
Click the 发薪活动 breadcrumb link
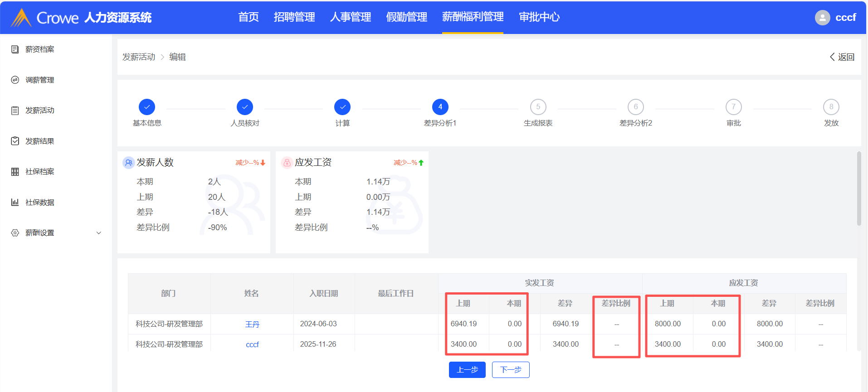(x=139, y=57)
